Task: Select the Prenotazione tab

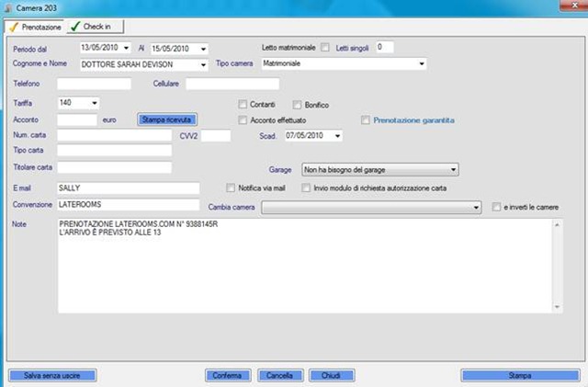Action: [x=35, y=27]
